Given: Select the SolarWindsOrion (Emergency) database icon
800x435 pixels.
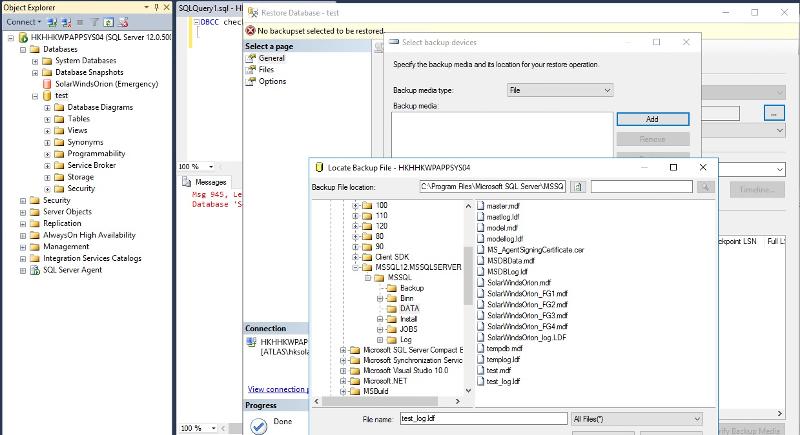Looking at the screenshot, I should coord(47,84).
